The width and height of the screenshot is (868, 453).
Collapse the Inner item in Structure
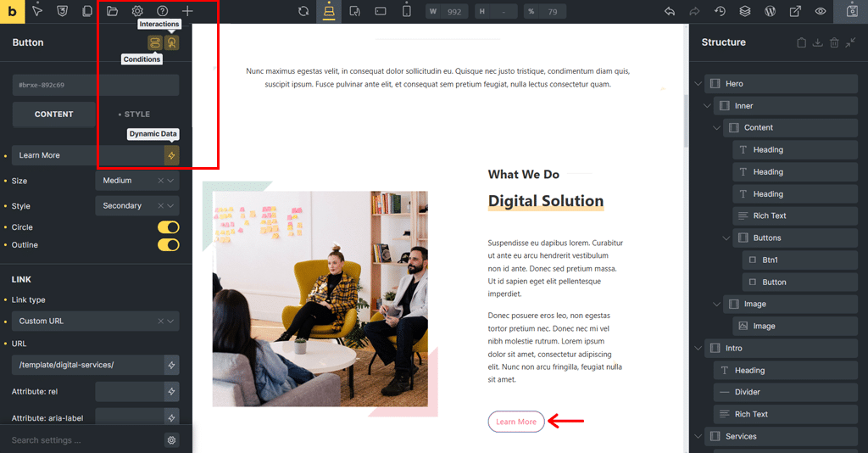[x=707, y=106]
